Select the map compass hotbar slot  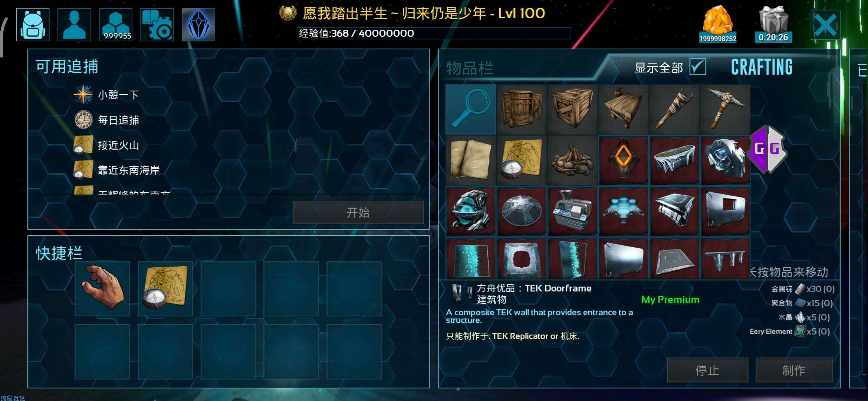165,288
